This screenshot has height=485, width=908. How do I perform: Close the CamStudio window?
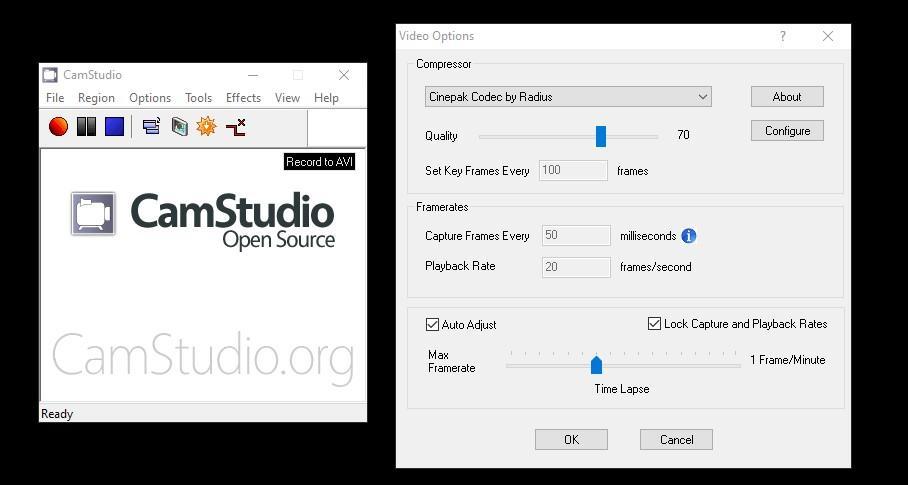pyautogui.click(x=344, y=75)
